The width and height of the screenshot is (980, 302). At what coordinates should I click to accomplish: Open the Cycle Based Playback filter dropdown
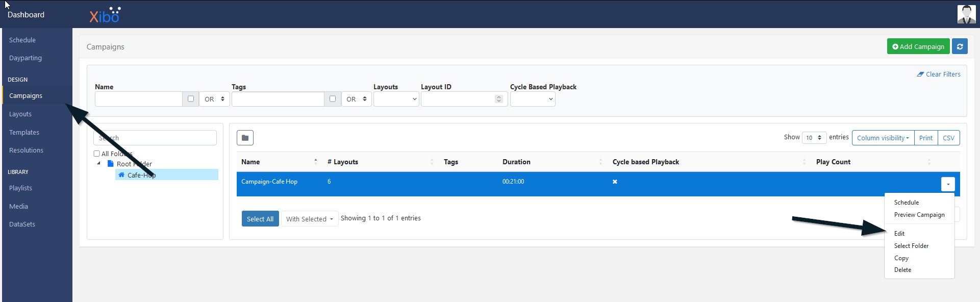pyautogui.click(x=533, y=99)
